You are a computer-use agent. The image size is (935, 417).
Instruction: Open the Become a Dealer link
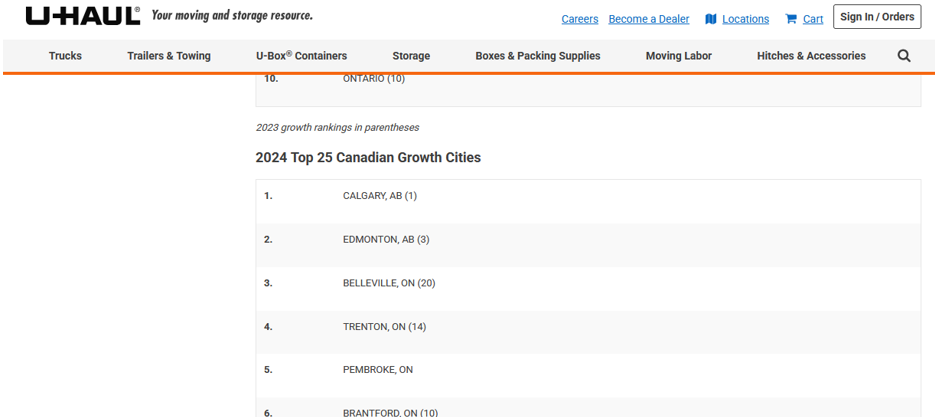(649, 19)
